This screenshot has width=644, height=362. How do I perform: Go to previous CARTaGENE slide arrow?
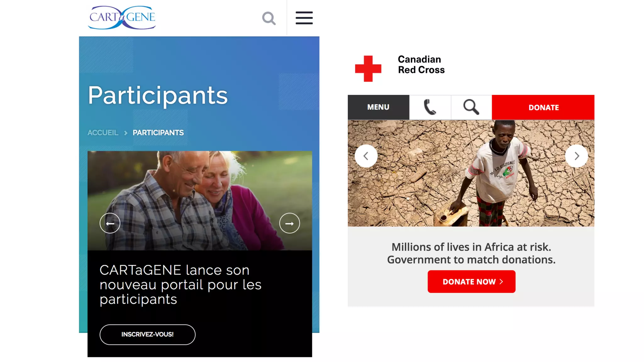(110, 223)
